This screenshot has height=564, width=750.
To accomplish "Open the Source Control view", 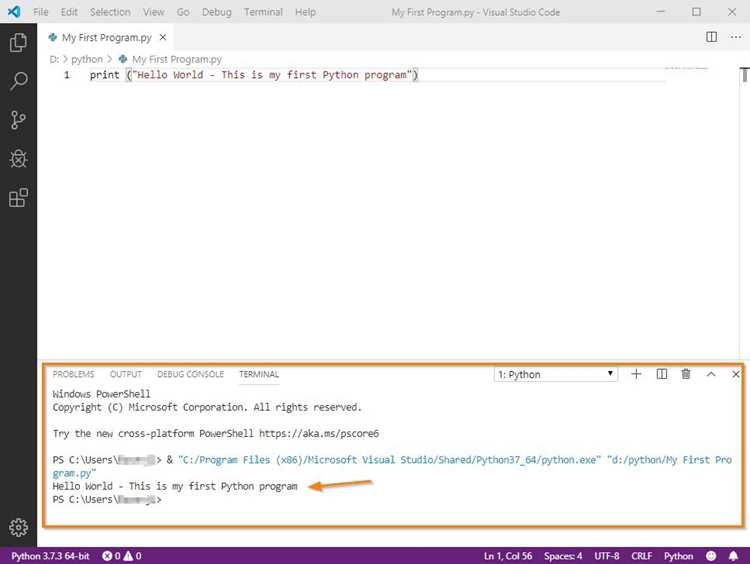I will click(x=18, y=120).
